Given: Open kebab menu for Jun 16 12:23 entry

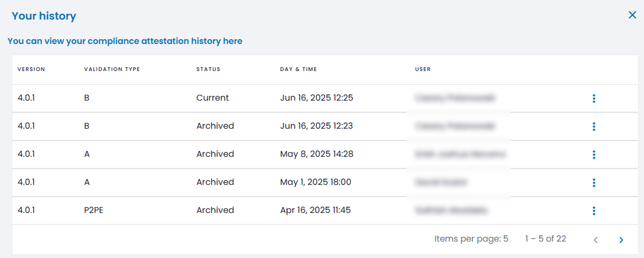Looking at the screenshot, I should (x=594, y=126).
